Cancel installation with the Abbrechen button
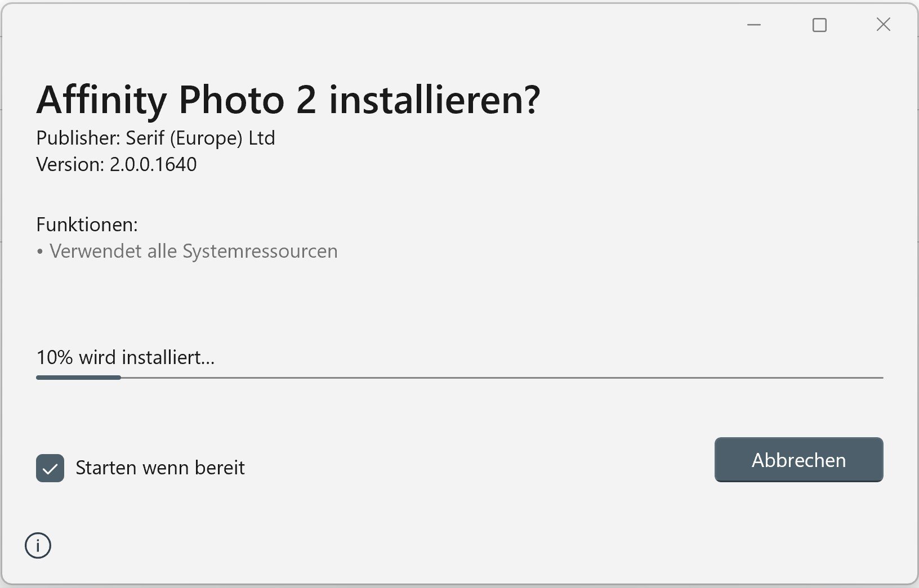The image size is (919, 588). pos(798,460)
